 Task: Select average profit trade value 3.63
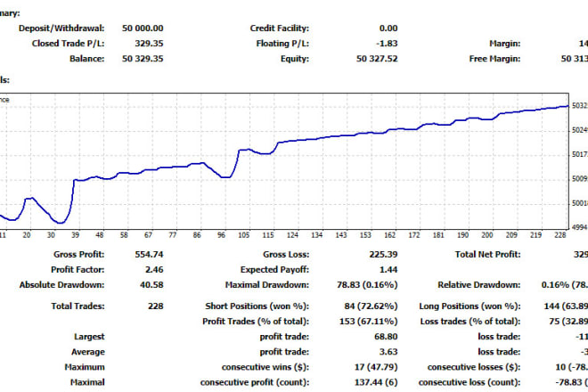click(388, 352)
